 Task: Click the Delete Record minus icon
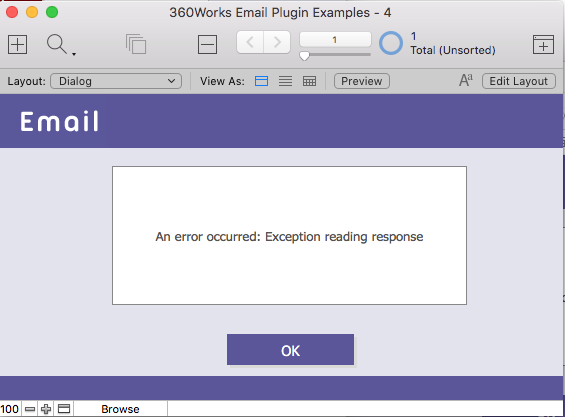point(207,45)
